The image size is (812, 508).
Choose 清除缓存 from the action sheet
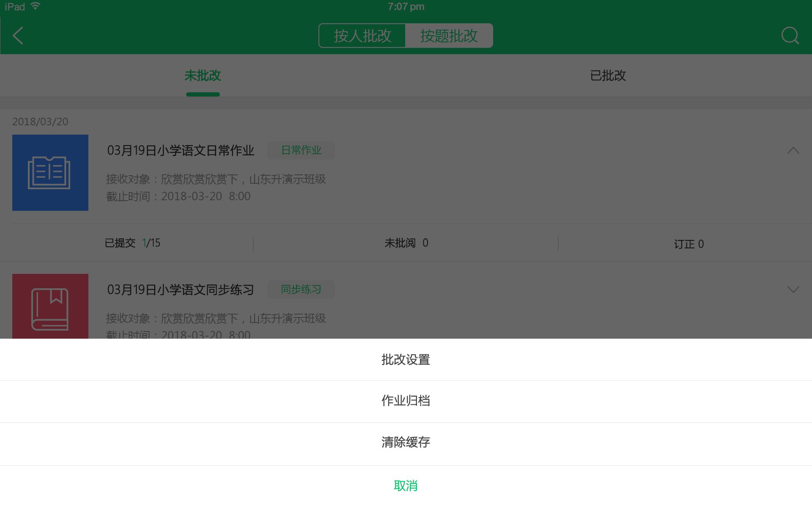point(406,444)
